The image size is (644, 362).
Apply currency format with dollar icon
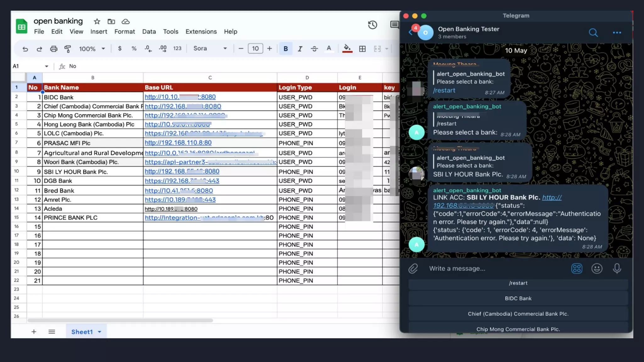click(119, 48)
